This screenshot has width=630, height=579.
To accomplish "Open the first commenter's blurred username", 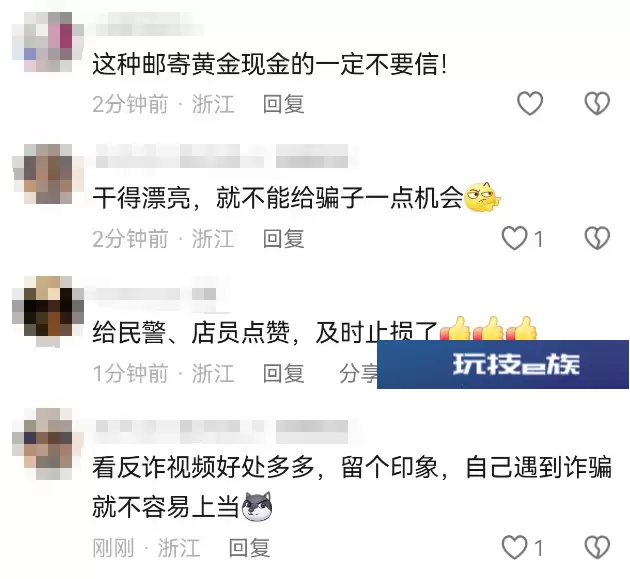I will pyautogui.click(x=149, y=29).
